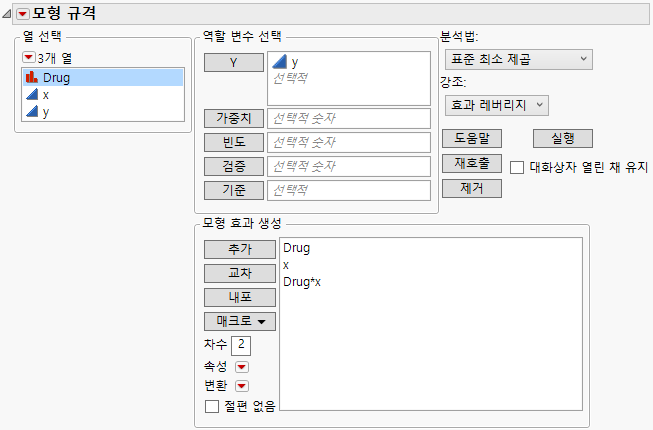653x430 pixels.
Task: Collapse the 모형 규격 outline with gray disclosure triangle
Action: click(6, 14)
